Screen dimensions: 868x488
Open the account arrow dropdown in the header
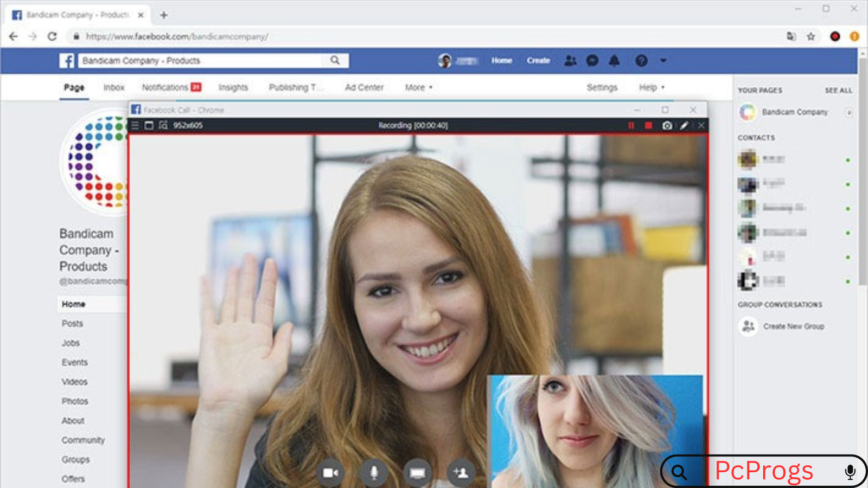(663, 61)
